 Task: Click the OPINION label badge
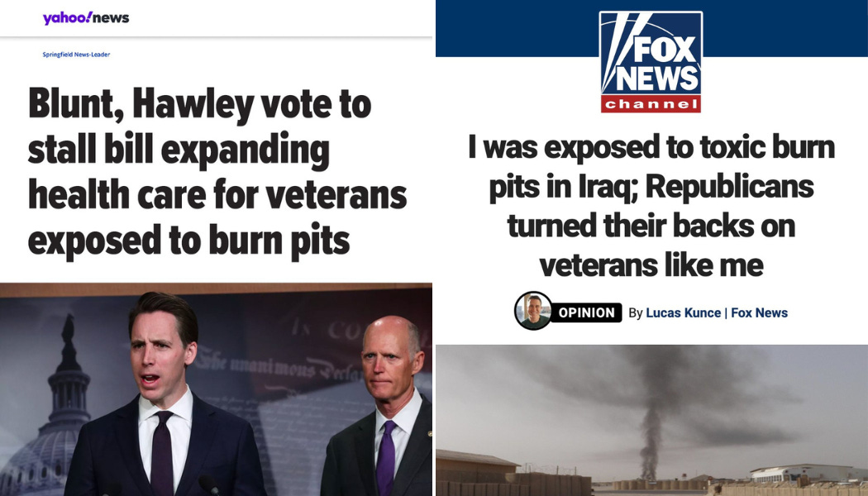point(586,312)
